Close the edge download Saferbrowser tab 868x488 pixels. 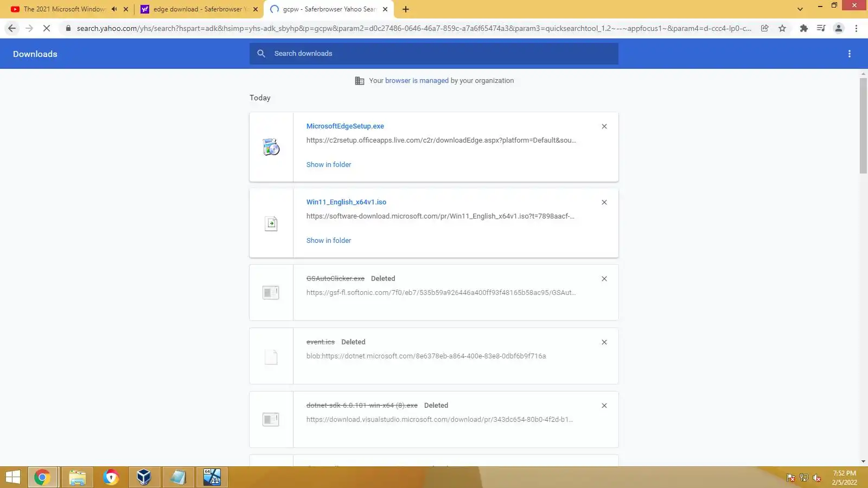click(256, 9)
